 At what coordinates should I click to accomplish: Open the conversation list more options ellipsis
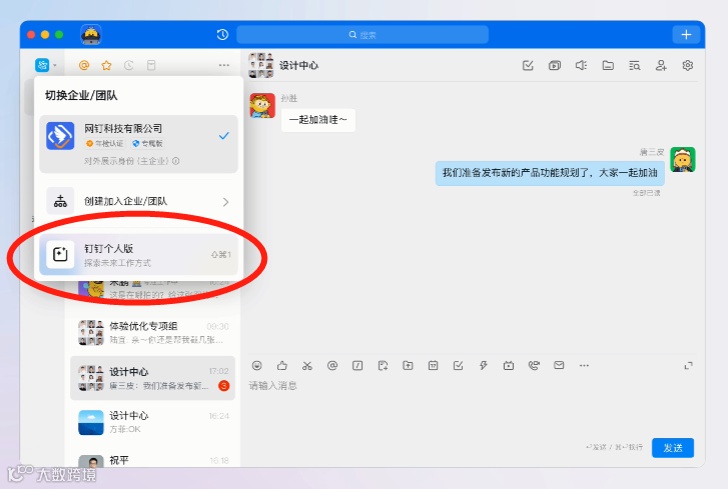(224, 65)
